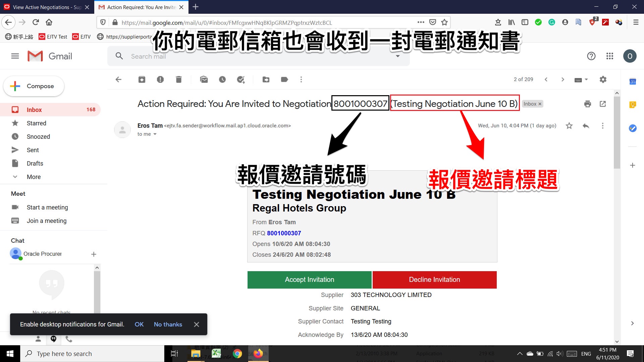Compose a new email
644x362 pixels.
(34, 86)
